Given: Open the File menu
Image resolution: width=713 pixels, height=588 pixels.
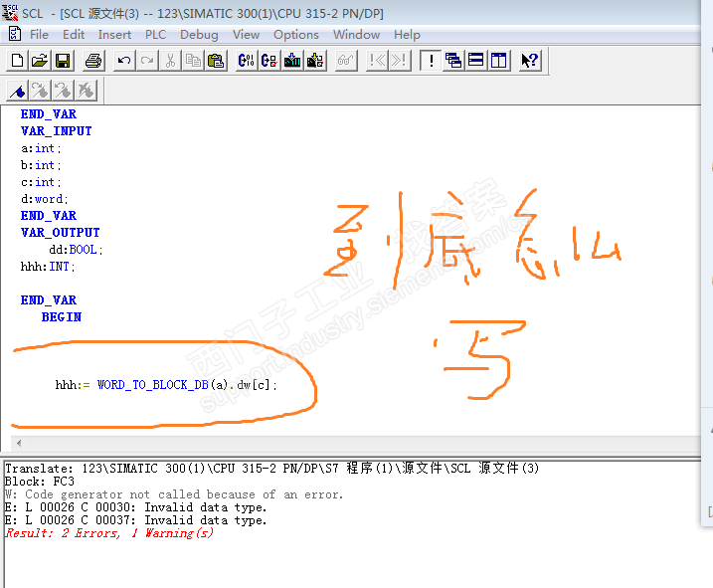Looking at the screenshot, I should 39,35.
